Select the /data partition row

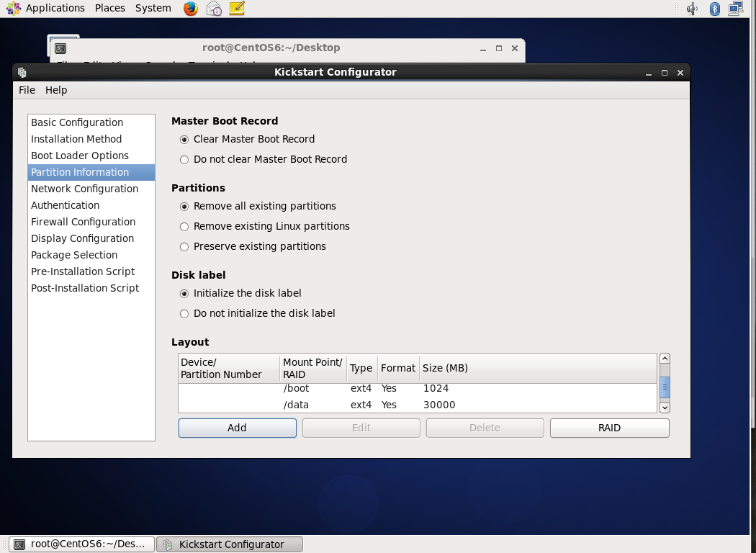pos(418,405)
